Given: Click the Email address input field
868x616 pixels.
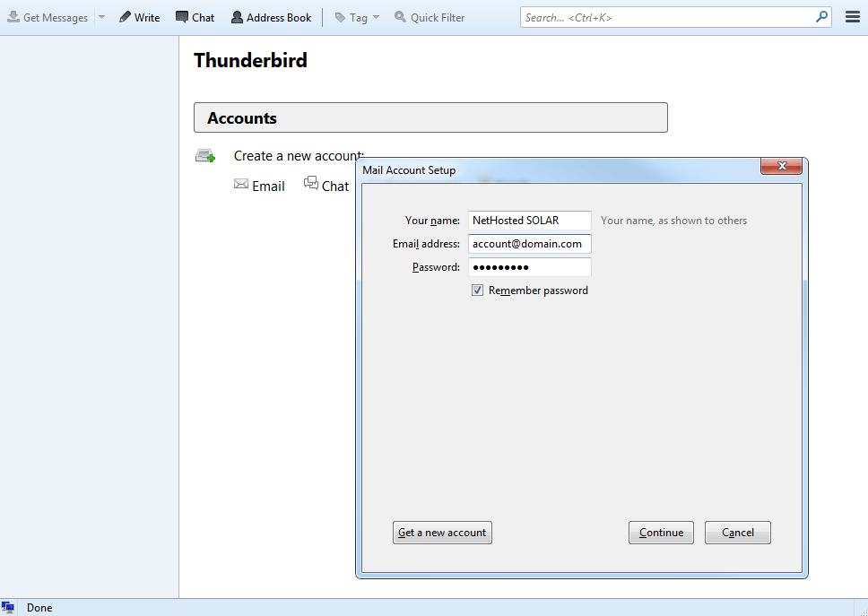Looking at the screenshot, I should coord(530,244).
